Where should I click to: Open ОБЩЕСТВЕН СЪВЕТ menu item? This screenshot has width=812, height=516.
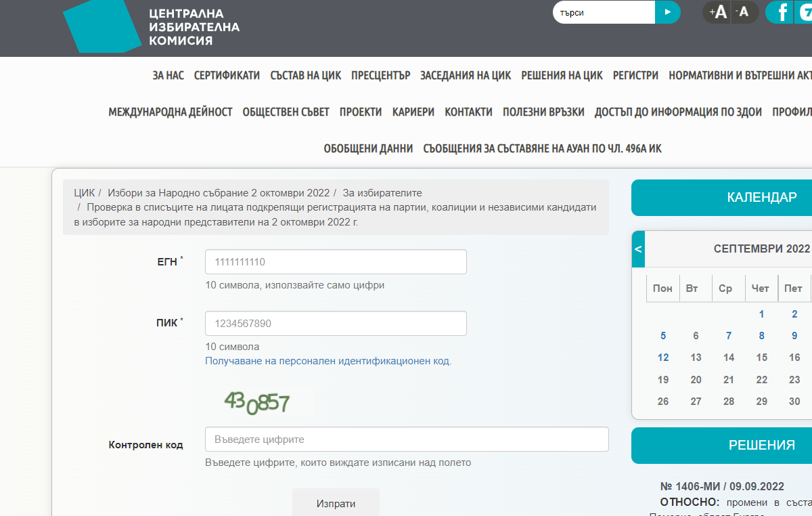pyautogui.click(x=286, y=112)
